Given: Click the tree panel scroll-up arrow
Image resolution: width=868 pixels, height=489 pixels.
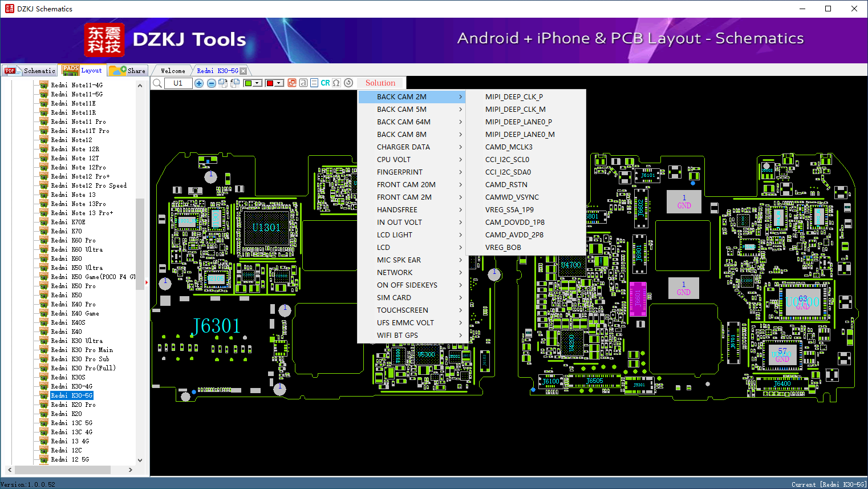Looking at the screenshot, I should [x=140, y=86].
